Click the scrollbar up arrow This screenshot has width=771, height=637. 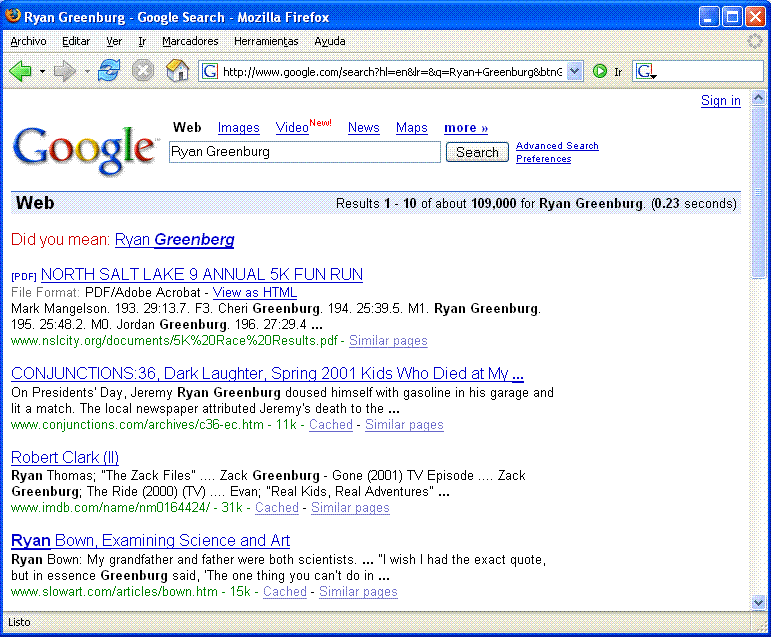pos(758,97)
